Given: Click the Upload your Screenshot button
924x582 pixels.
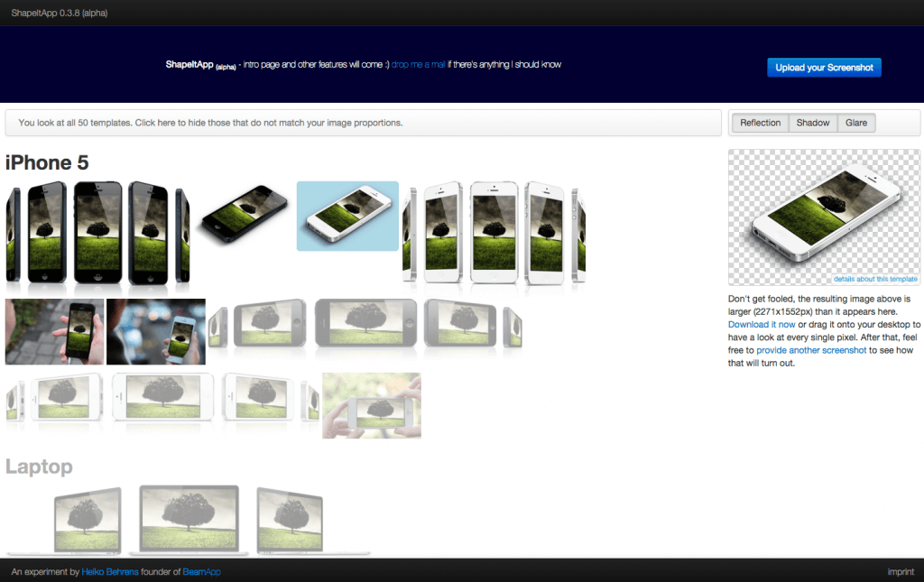Looking at the screenshot, I should tap(824, 67).
